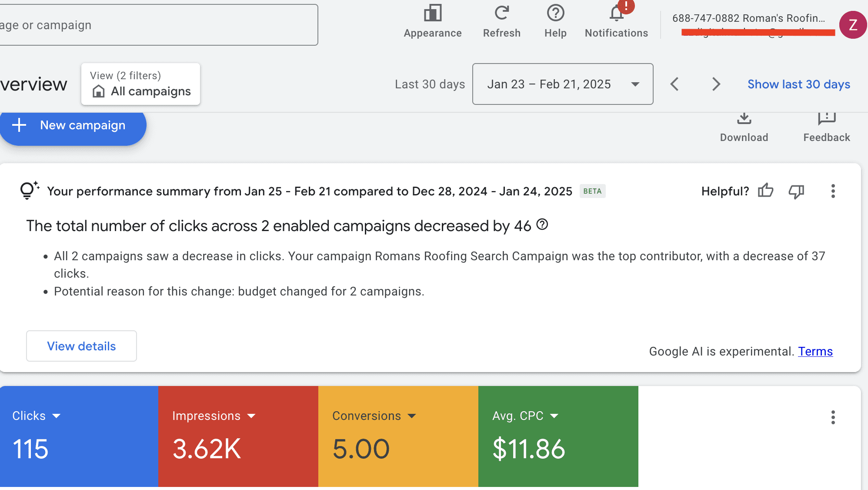
Task: Open the Notifications bell
Action: point(617,13)
